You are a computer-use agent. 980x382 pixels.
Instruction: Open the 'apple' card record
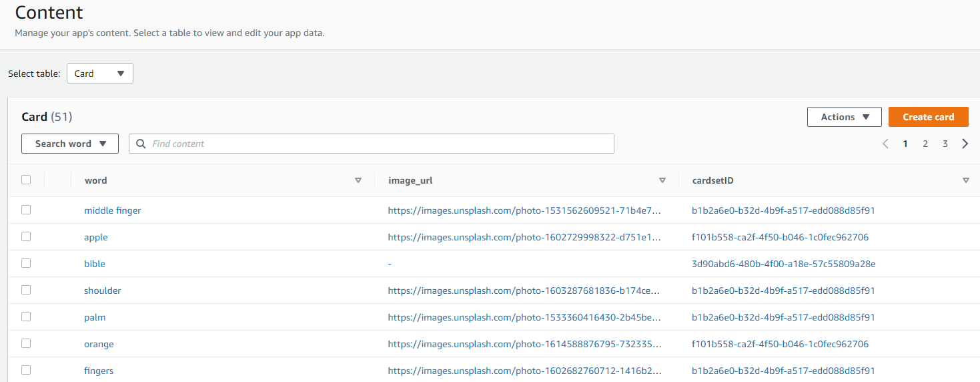pyautogui.click(x=95, y=237)
